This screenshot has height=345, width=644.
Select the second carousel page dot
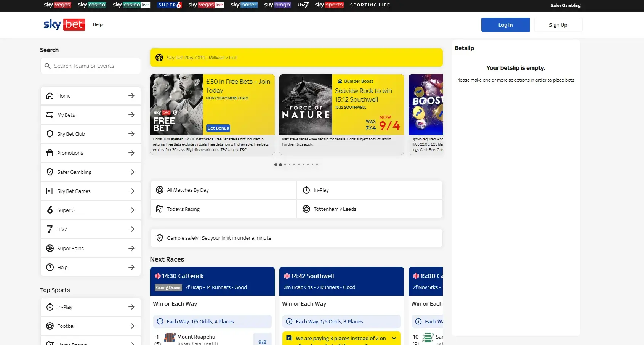[280, 165]
